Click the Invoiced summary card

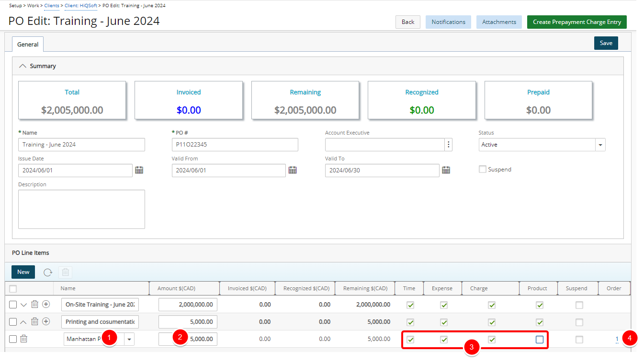pyautogui.click(x=189, y=100)
